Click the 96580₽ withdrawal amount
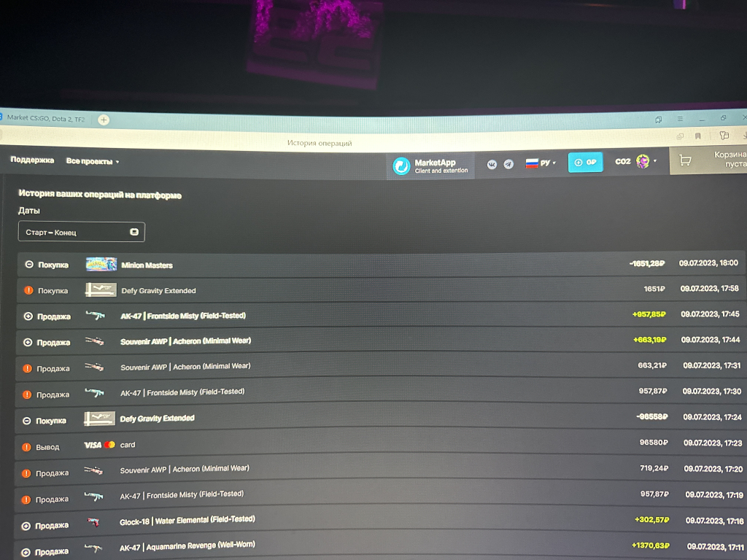747x560 pixels. 654,443
